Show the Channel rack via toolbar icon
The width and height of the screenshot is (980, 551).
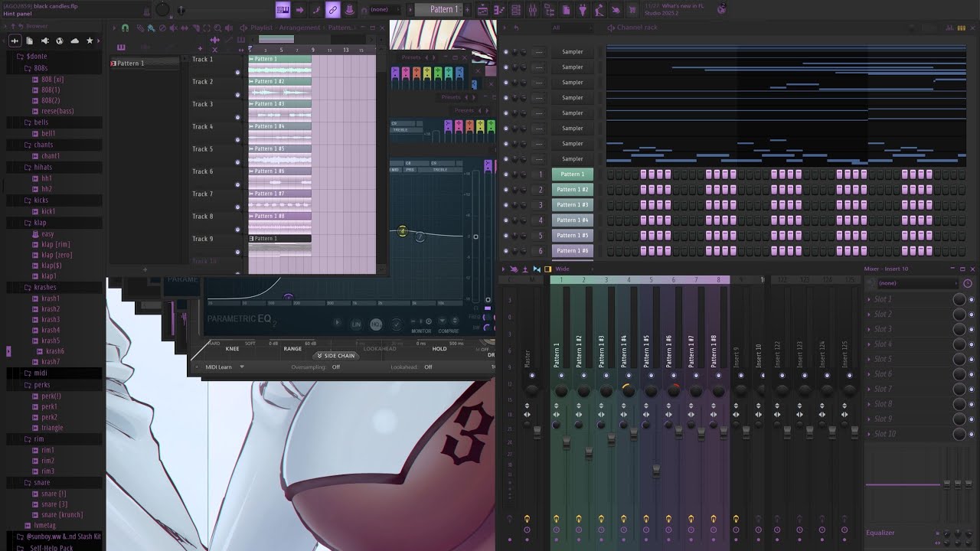click(515, 10)
